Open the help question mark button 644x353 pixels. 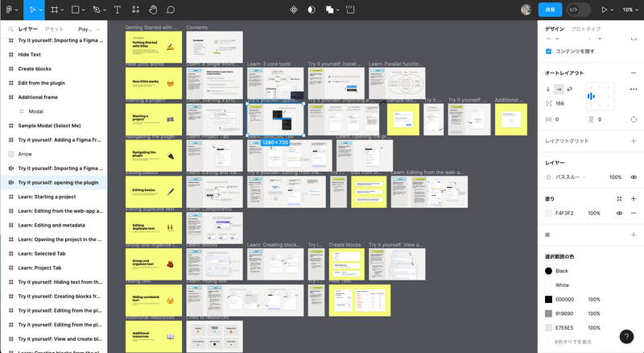tap(626, 337)
